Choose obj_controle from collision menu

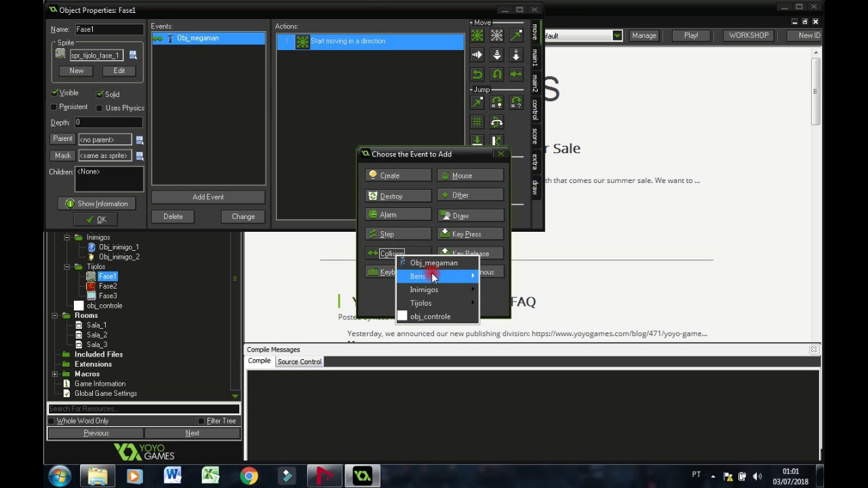coord(437,317)
